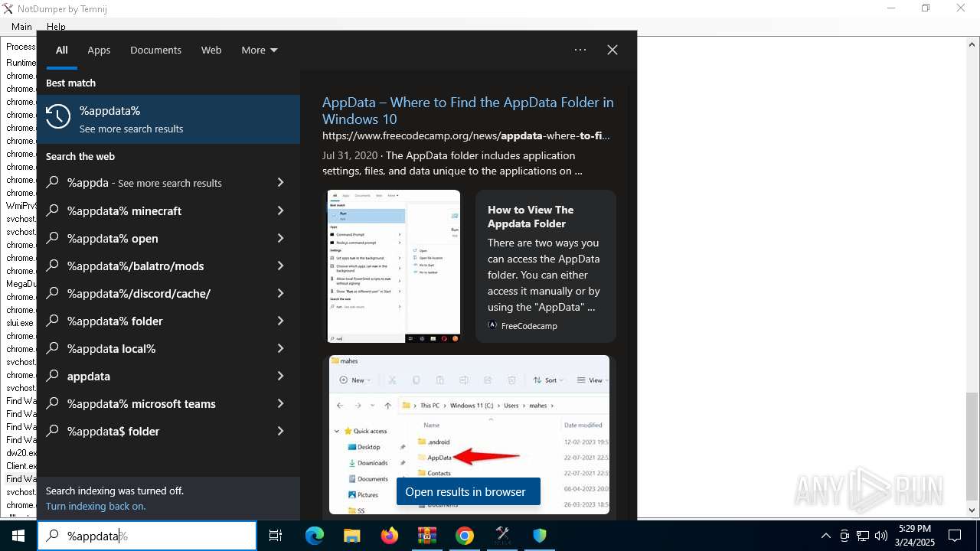Expand '%appdata% minecraft' suggestion arrow
Screen dimensions: 980x551
[280, 210]
